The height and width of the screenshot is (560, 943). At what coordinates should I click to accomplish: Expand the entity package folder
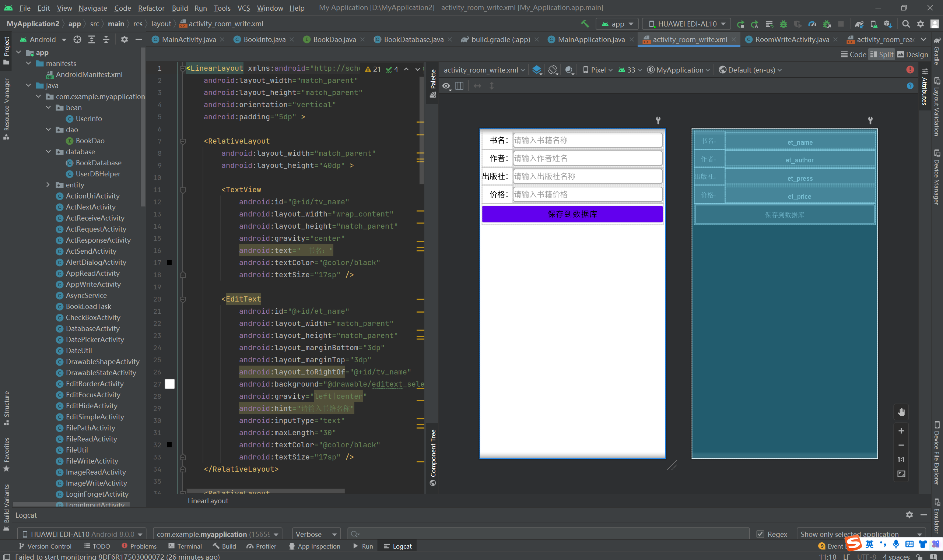pos(48,184)
